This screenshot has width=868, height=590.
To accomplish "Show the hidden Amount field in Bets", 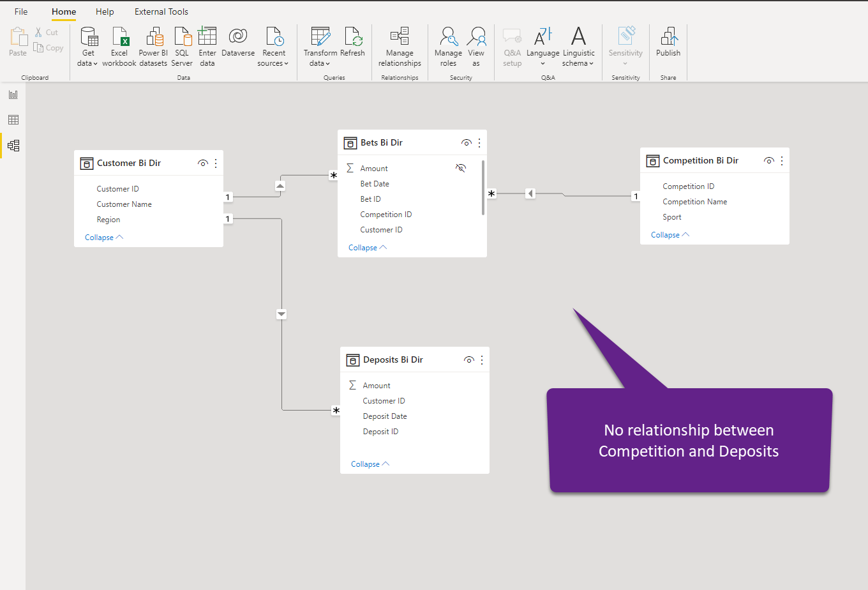I will [461, 167].
